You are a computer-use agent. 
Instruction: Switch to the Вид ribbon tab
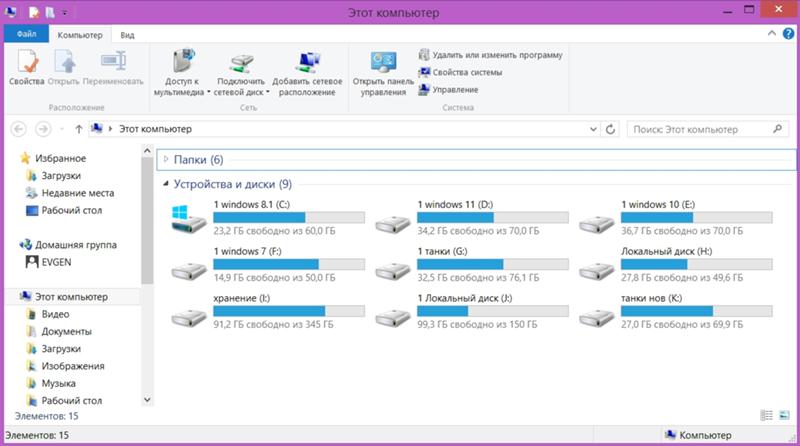coord(127,35)
